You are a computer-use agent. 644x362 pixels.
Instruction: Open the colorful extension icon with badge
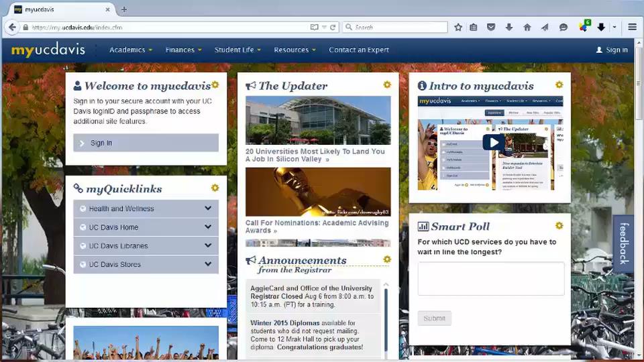(x=584, y=26)
